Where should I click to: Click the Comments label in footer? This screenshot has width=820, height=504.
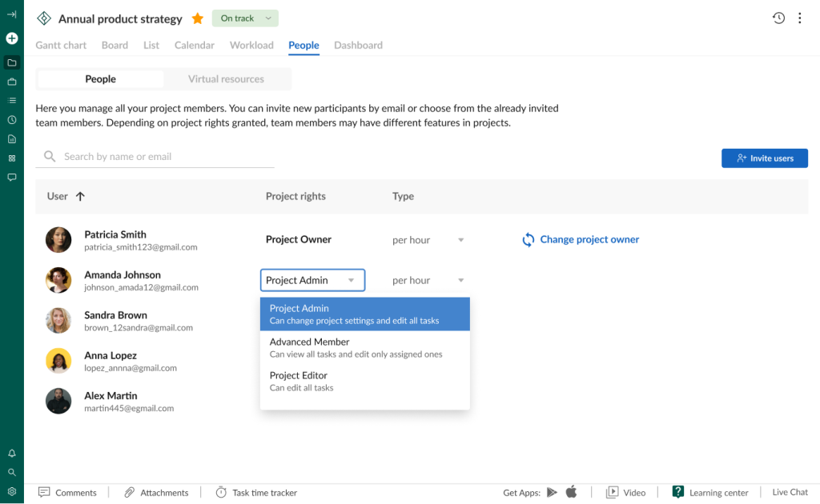click(x=76, y=493)
